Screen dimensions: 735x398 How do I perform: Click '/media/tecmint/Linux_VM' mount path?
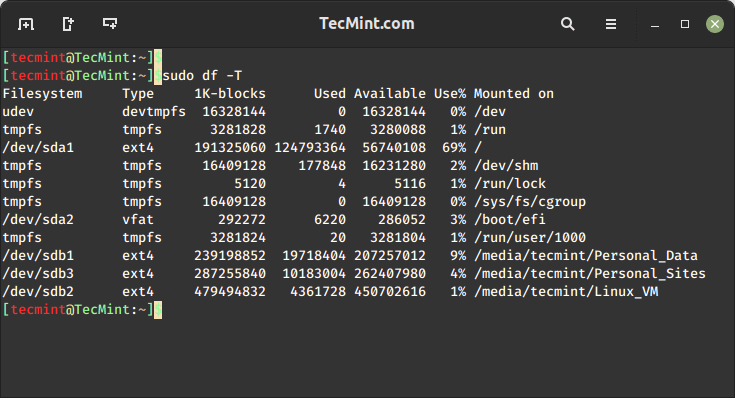coord(566,292)
